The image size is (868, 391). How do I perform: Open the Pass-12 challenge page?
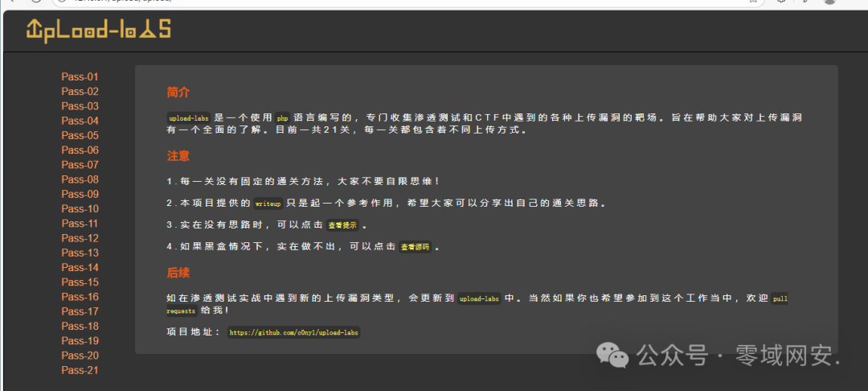(x=80, y=238)
